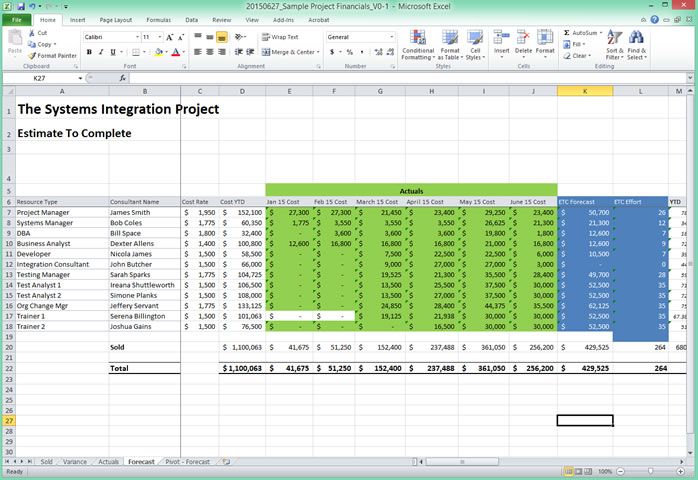Select column K header

coord(585,91)
